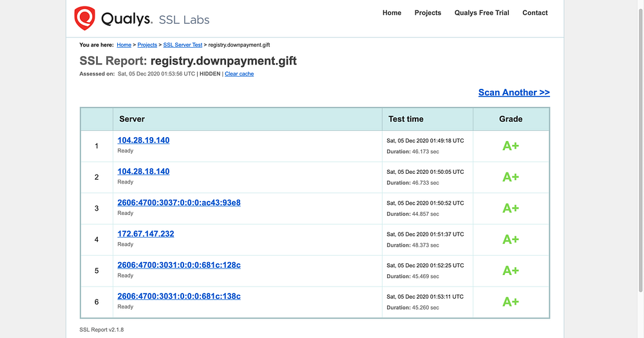Image resolution: width=644 pixels, height=338 pixels.
Task: Click the 'SSL Report v2.1.8' footer text
Action: tap(102, 330)
